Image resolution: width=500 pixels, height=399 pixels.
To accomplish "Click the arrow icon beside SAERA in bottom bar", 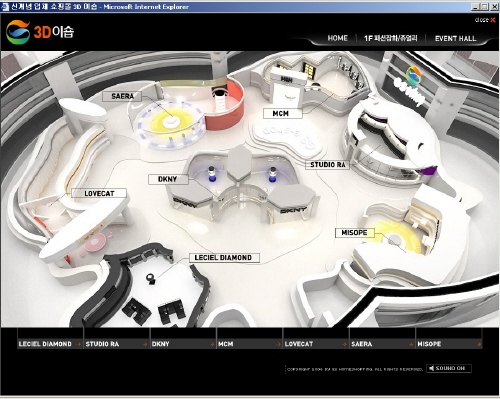I will point(411,344).
